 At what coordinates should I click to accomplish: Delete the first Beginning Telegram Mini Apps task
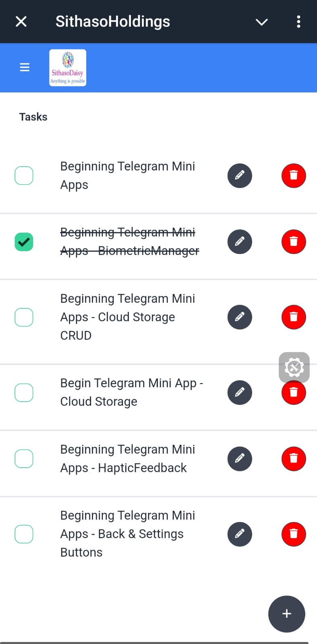[x=294, y=176]
